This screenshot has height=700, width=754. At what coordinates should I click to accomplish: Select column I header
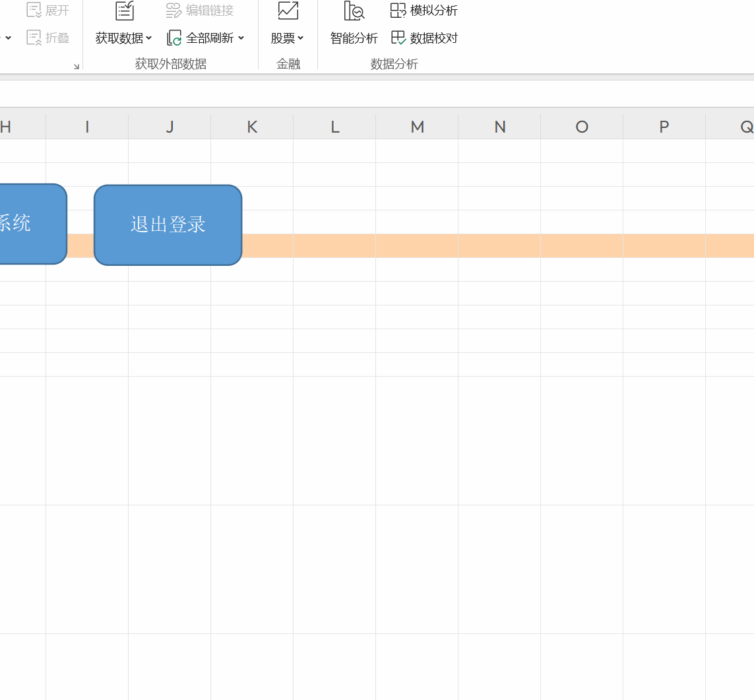[x=87, y=127]
